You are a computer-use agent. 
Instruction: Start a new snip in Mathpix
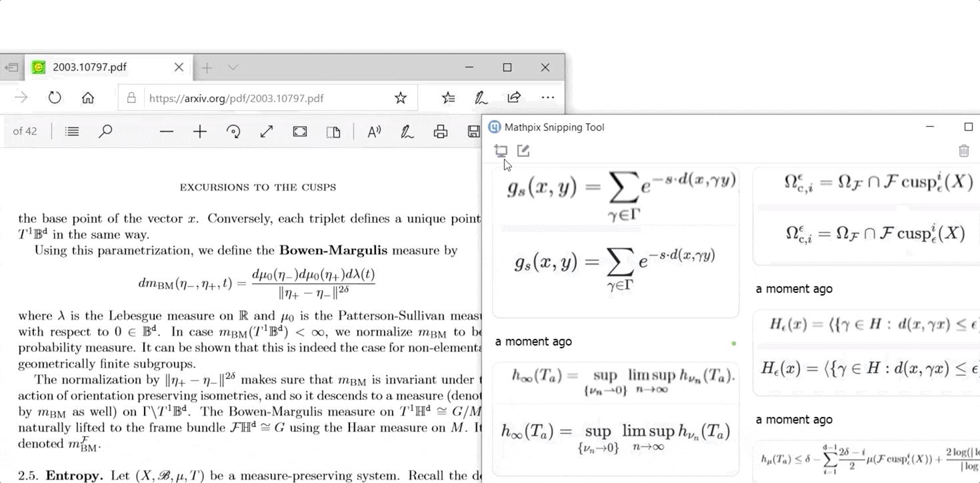(x=501, y=151)
